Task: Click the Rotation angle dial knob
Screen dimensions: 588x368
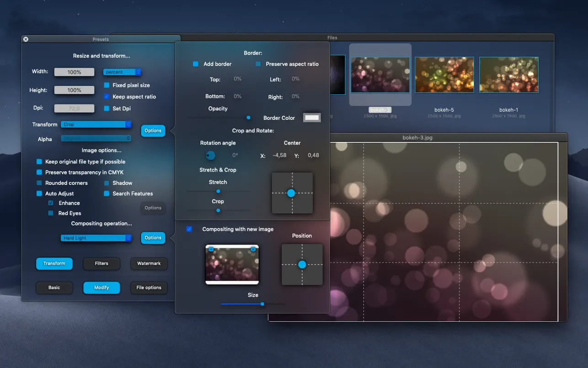Action: click(x=210, y=156)
